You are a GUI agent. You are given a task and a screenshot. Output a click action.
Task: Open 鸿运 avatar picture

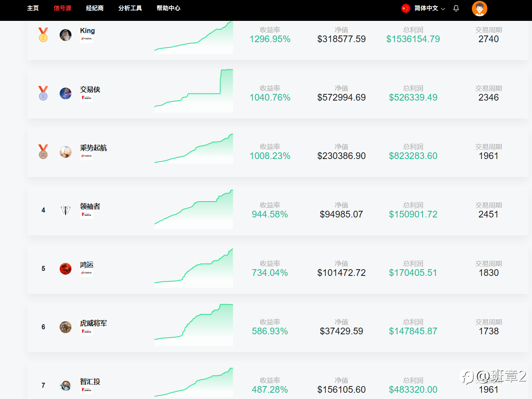point(66,269)
